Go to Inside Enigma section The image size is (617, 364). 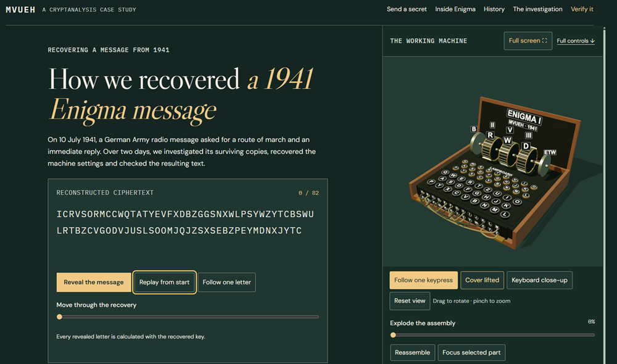[455, 9]
